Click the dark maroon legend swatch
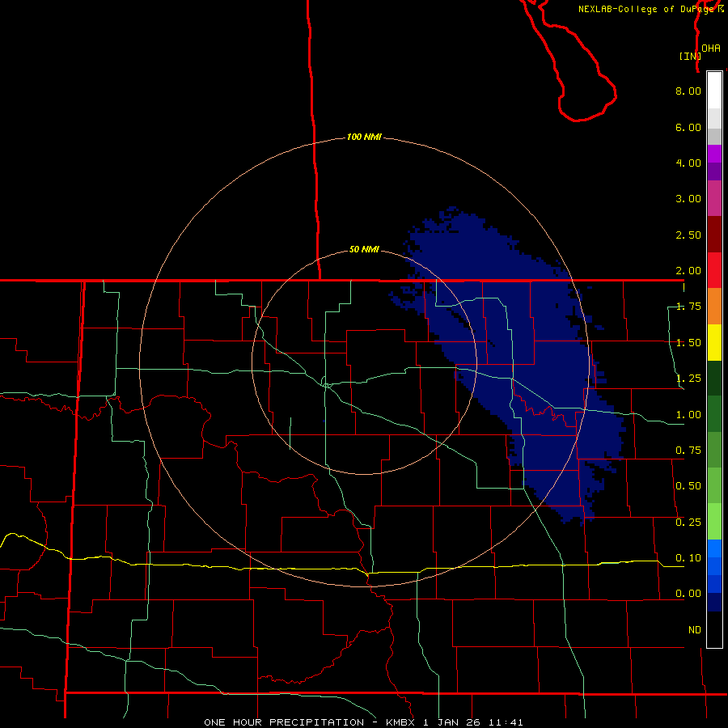Screen dimensions: 728x728 [x=714, y=235]
